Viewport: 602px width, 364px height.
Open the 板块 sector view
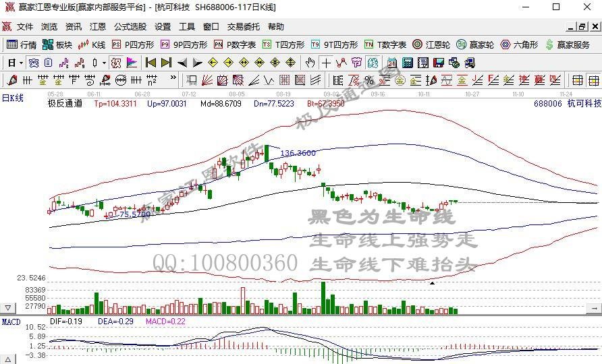57,45
